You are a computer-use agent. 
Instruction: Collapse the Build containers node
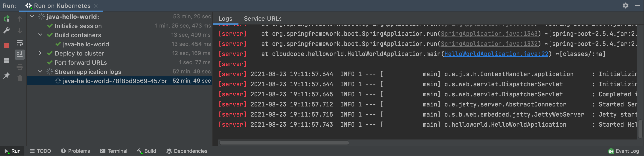click(40, 35)
